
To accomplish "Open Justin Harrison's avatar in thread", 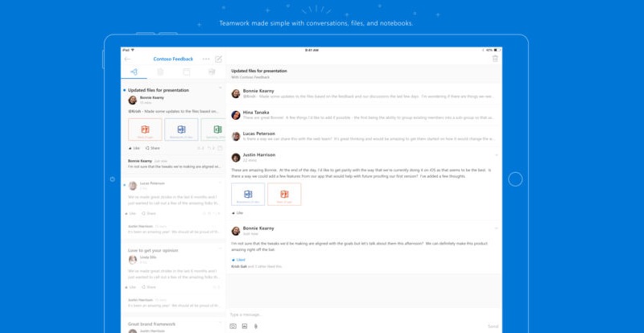I will tap(236, 158).
